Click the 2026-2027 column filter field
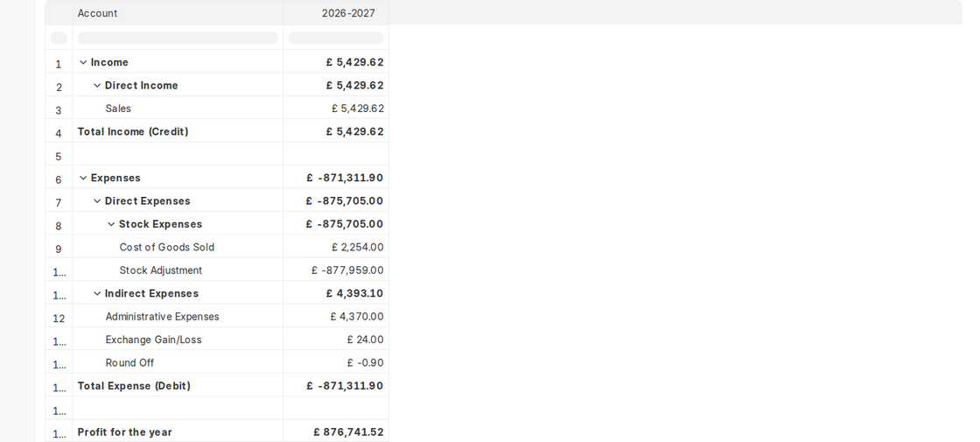 click(336, 39)
